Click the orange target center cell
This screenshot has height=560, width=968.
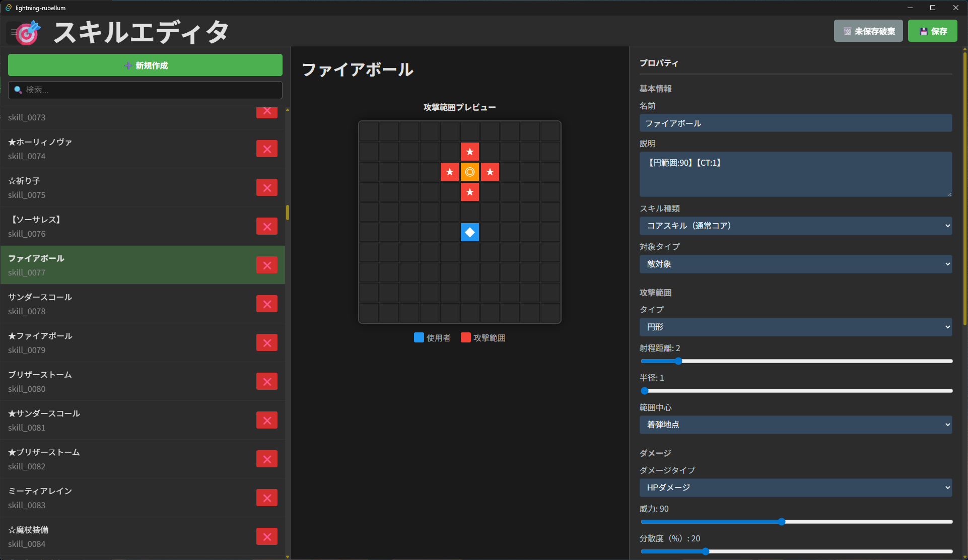(469, 172)
